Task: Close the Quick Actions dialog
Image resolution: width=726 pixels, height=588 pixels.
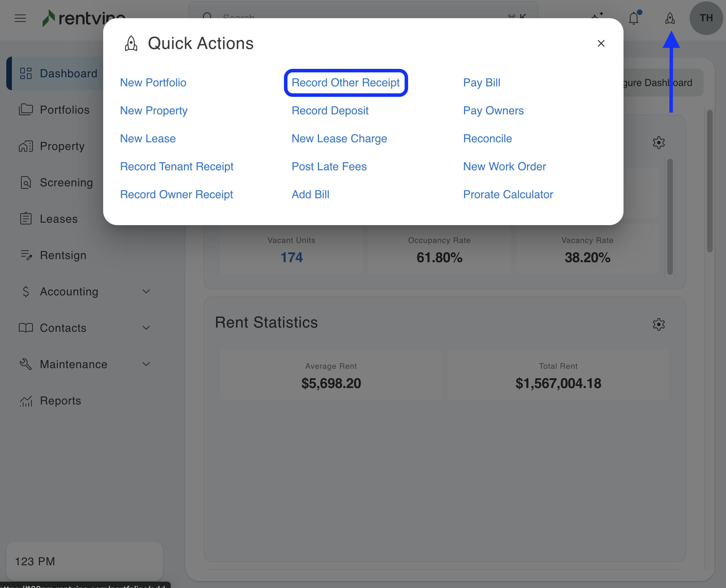Action: coord(601,43)
